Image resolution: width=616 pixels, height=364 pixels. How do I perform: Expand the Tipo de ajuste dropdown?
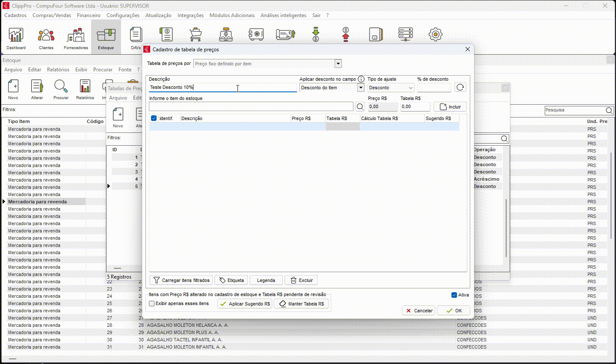click(411, 88)
